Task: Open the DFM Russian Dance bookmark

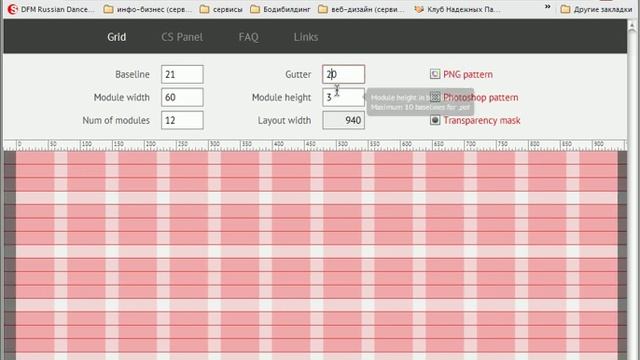Action: point(51,9)
